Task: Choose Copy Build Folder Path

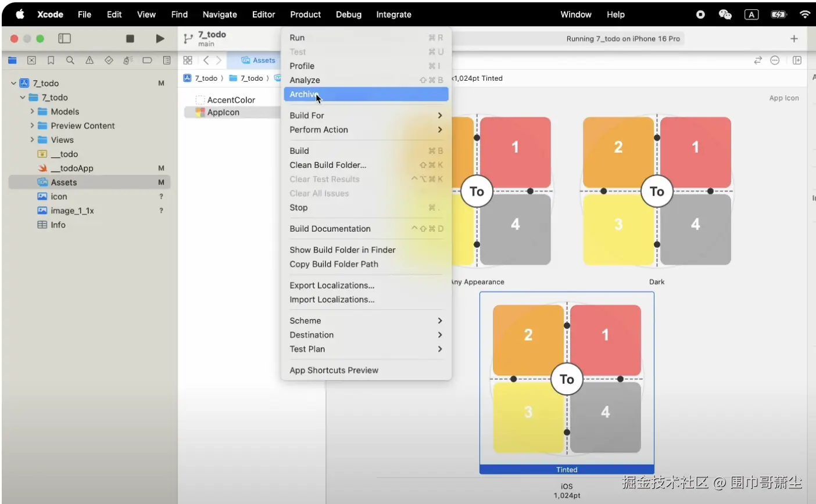Action: (366, 264)
